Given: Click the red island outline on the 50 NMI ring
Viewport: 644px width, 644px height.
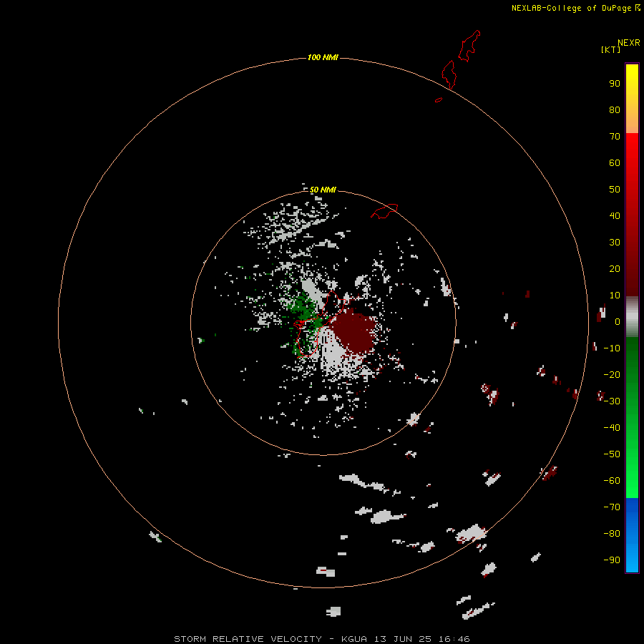Looking at the screenshot, I should (384, 211).
